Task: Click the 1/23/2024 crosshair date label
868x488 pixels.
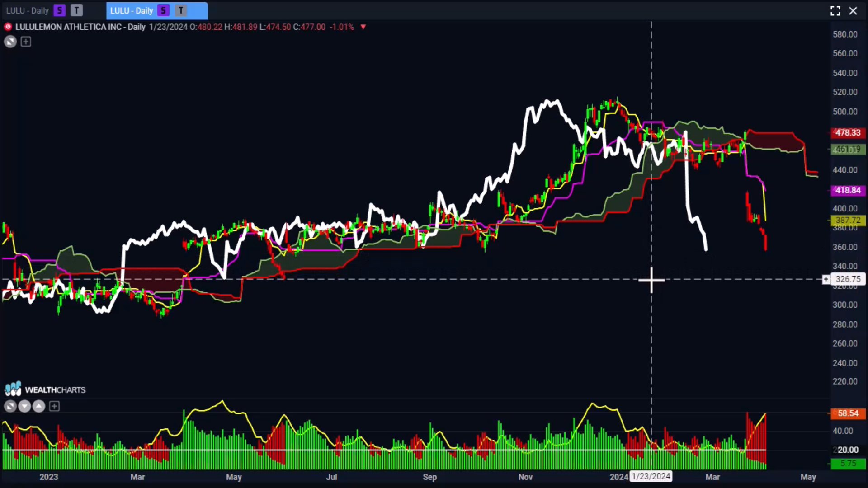Action: [651, 476]
